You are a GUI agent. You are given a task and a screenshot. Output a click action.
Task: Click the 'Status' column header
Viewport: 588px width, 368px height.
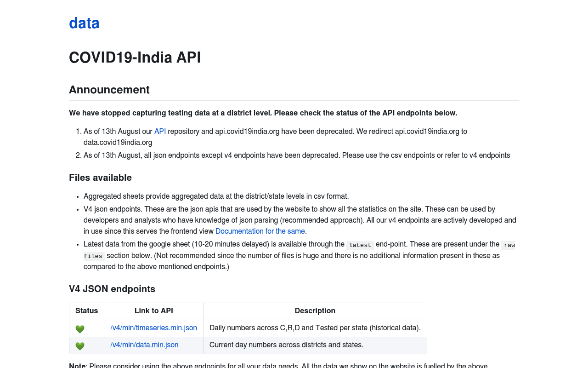[86, 311]
